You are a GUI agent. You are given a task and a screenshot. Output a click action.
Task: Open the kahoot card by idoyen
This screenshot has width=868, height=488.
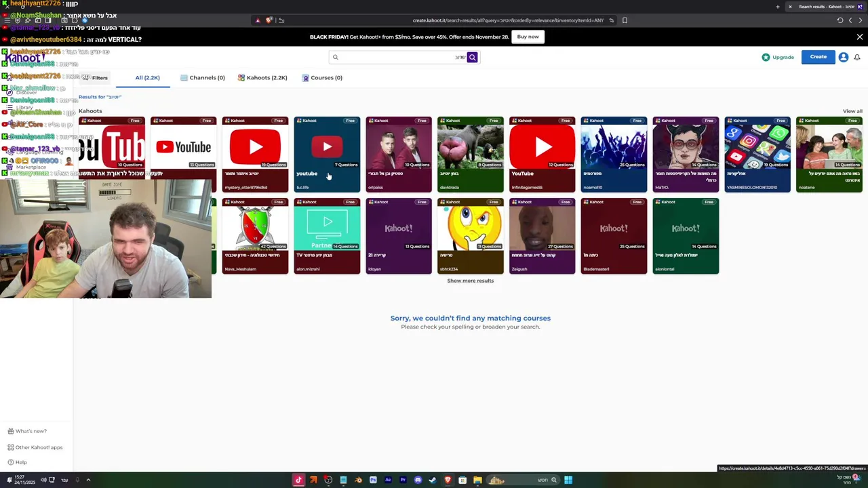tap(399, 236)
